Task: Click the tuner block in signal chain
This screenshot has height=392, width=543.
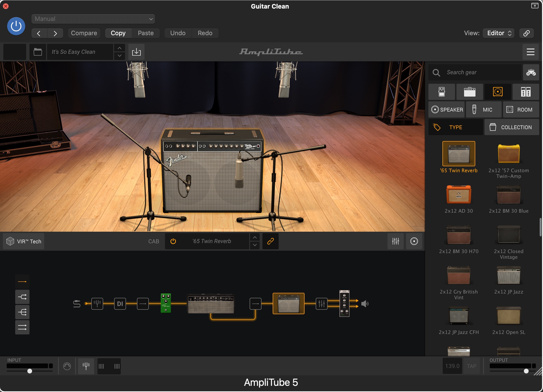Action: (x=97, y=304)
